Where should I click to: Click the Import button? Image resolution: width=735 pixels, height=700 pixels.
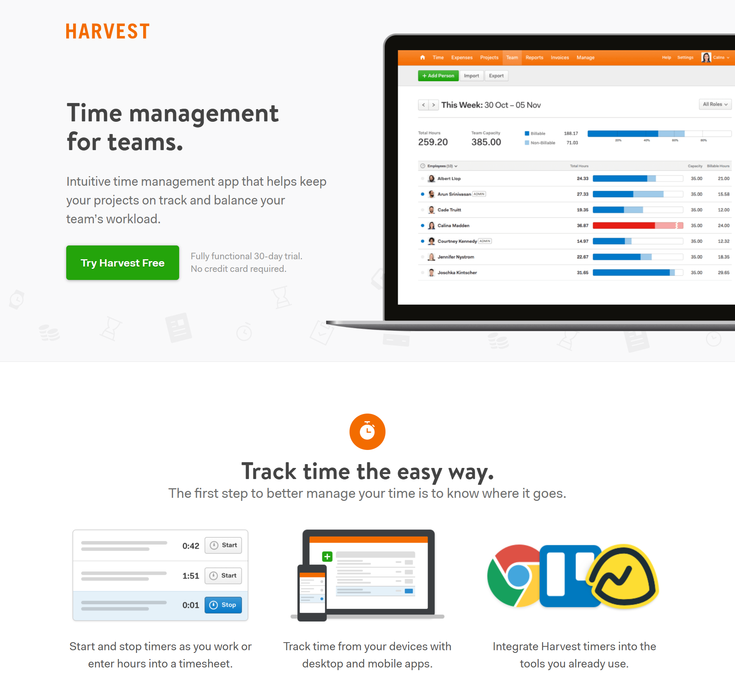[472, 76]
